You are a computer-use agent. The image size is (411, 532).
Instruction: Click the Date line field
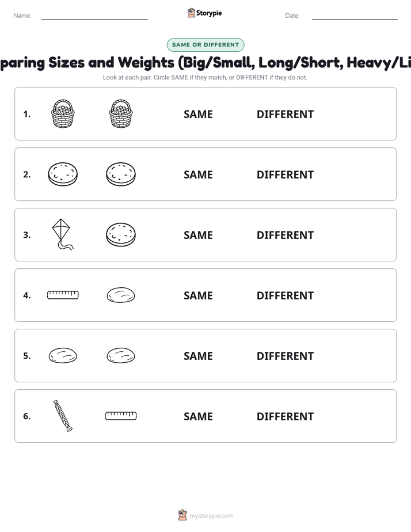(x=355, y=16)
